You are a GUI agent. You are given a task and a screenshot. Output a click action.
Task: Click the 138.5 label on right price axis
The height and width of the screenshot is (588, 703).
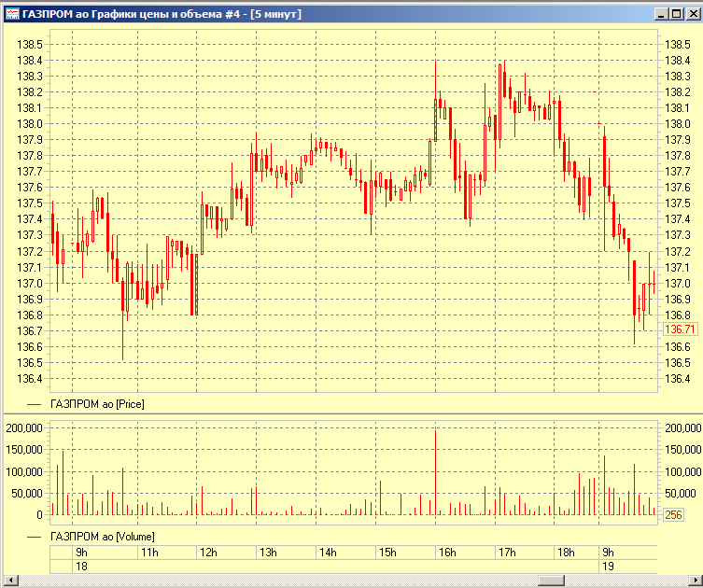click(x=677, y=45)
